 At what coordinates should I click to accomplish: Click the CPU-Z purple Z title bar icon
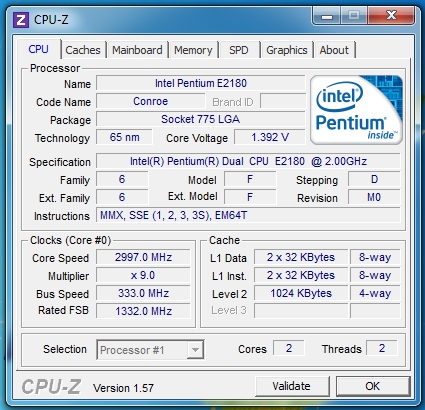[21, 20]
